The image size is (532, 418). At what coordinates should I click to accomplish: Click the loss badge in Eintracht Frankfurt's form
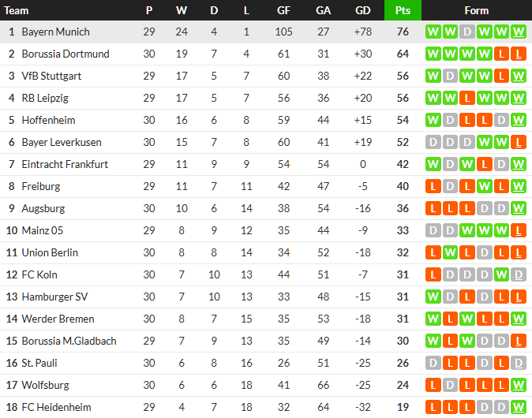[484, 165]
